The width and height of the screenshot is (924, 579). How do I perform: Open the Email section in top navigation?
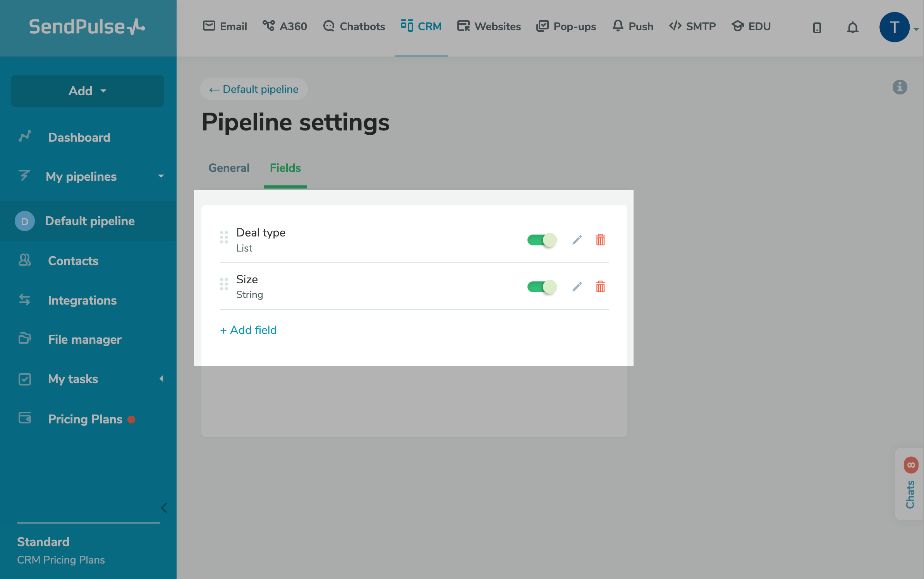coord(225,26)
